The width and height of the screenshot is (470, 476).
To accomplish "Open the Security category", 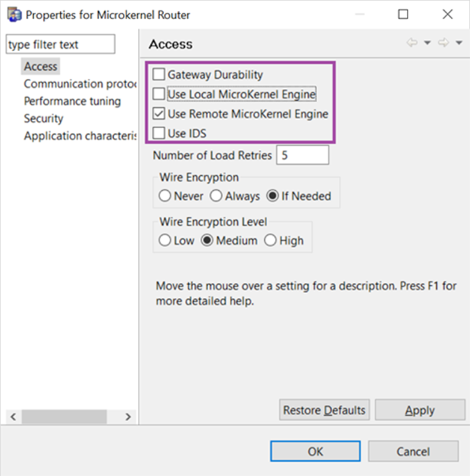I will tap(43, 119).
